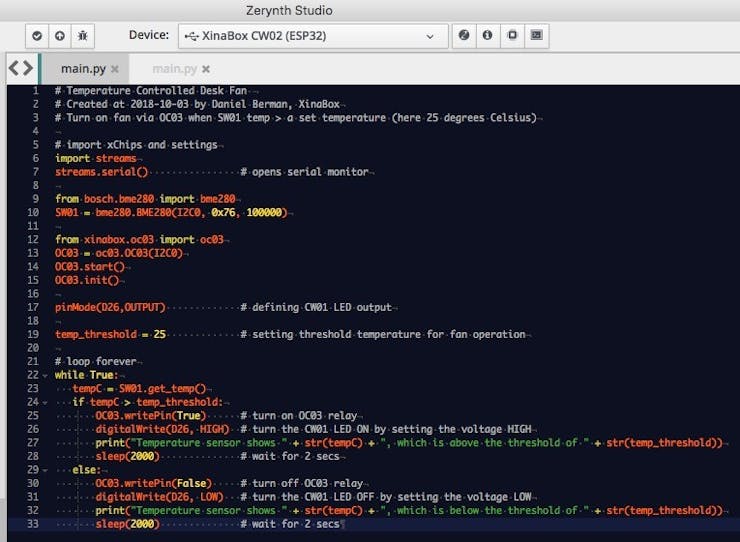740x542 pixels.
Task: Collapse the else block fold arrow
Action: point(45,471)
